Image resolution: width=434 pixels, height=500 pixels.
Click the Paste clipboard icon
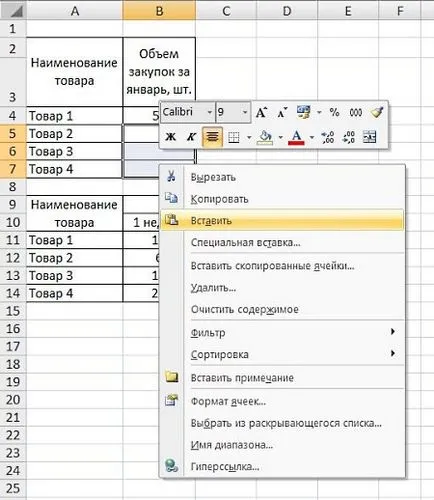coord(172,220)
